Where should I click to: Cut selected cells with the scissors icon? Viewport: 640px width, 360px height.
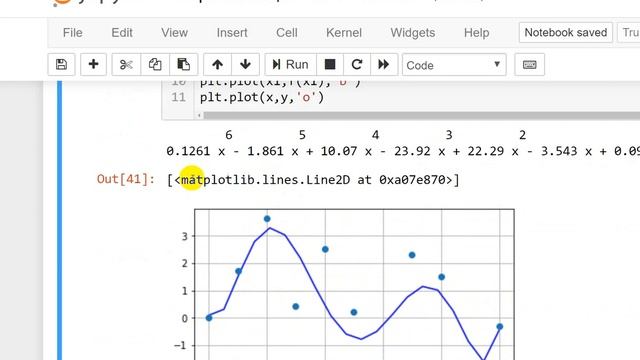tap(126, 64)
